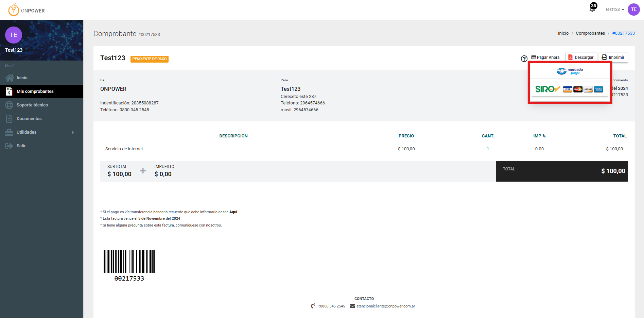Image resolution: width=644 pixels, height=318 pixels.
Task: Download the invoice with Descargar
Action: click(581, 57)
